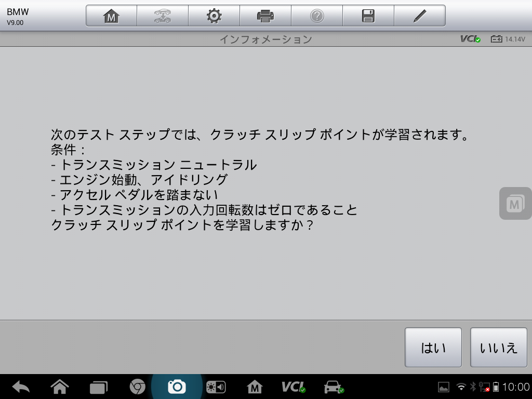Print the screen using printer icon

pyautogui.click(x=265, y=16)
